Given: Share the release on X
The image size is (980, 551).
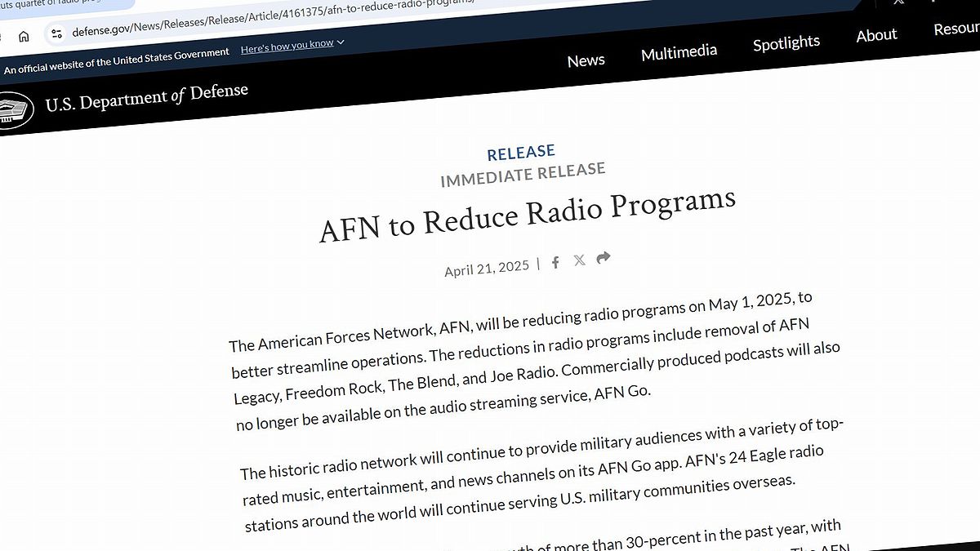Looking at the screenshot, I should click(579, 260).
